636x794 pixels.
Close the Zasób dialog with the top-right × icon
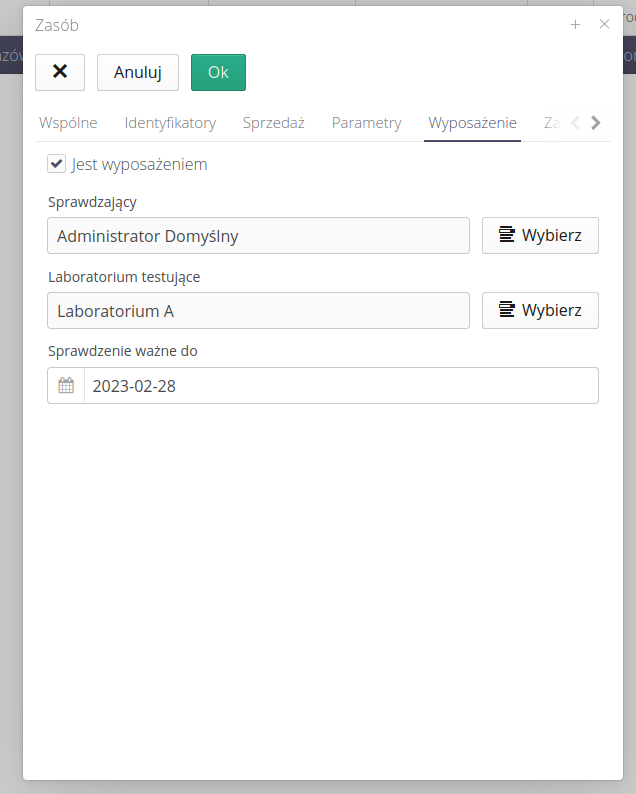point(604,25)
